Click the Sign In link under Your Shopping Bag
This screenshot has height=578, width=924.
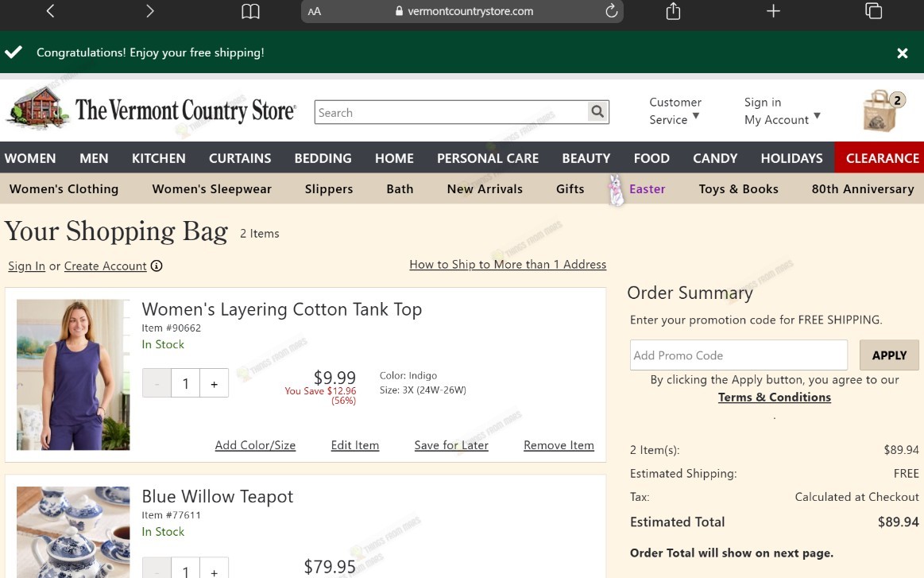click(26, 266)
